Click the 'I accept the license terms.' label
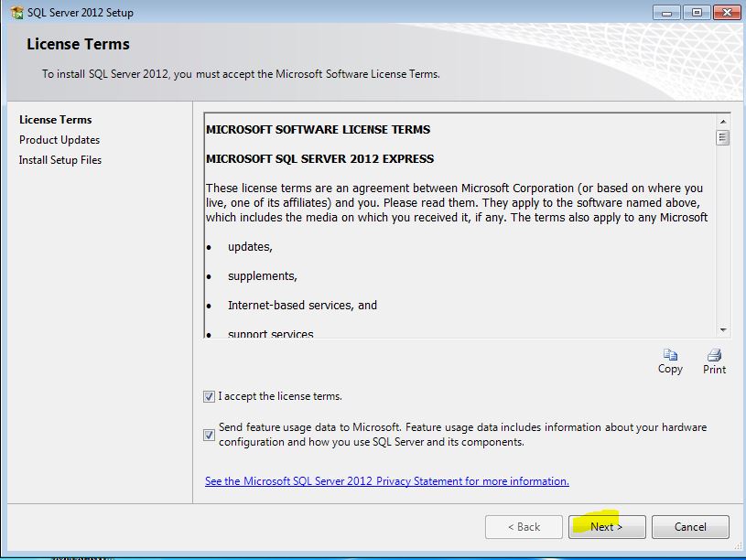This screenshot has height=560, width=746. click(280, 396)
